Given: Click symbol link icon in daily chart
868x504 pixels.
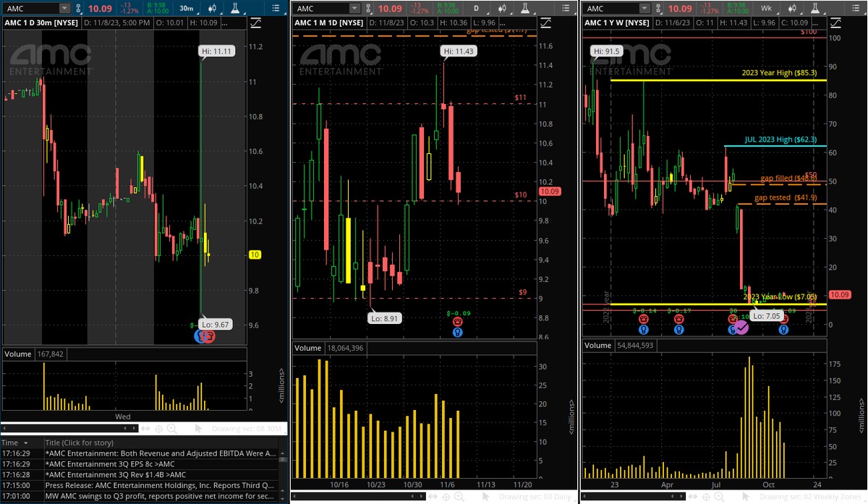Looking at the screenshot, I should 367,8.
